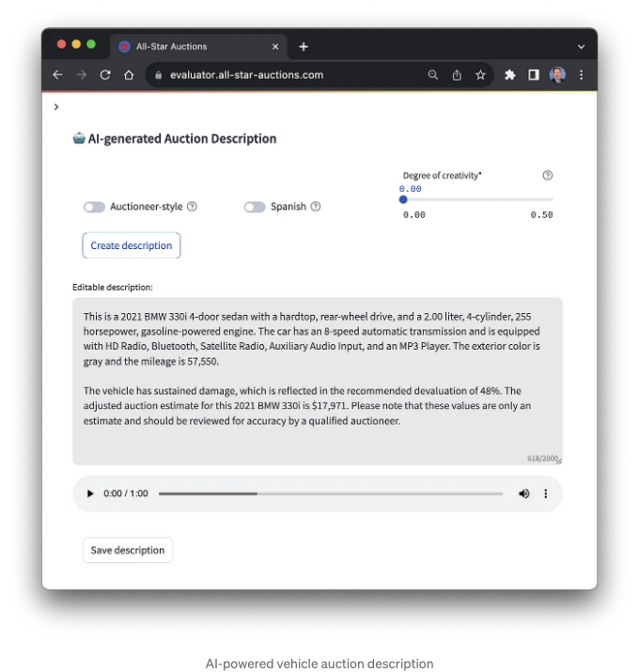Click the Create description button
Screen dimensions: 639x672
[x=132, y=245]
